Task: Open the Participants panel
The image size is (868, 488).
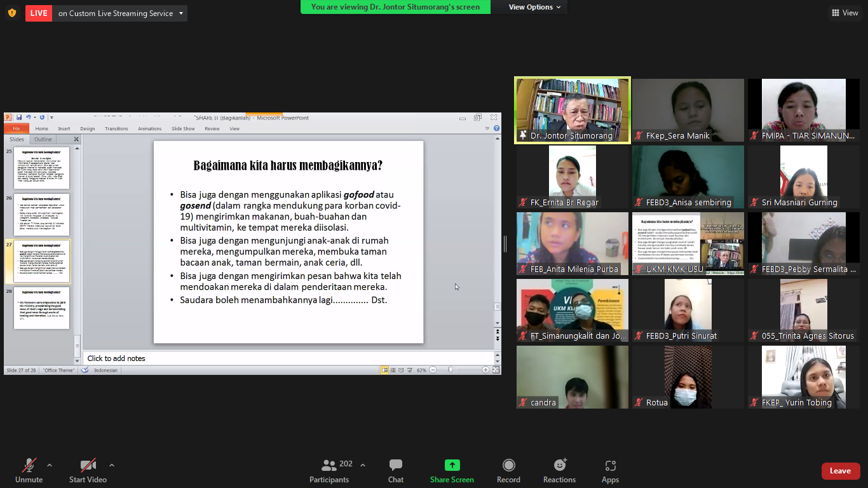Action: coord(329,471)
